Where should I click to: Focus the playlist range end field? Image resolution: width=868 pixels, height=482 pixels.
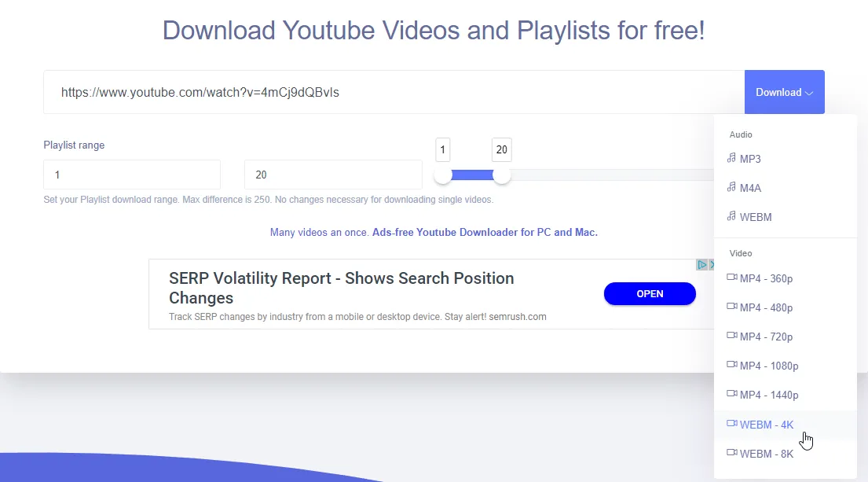(x=333, y=175)
